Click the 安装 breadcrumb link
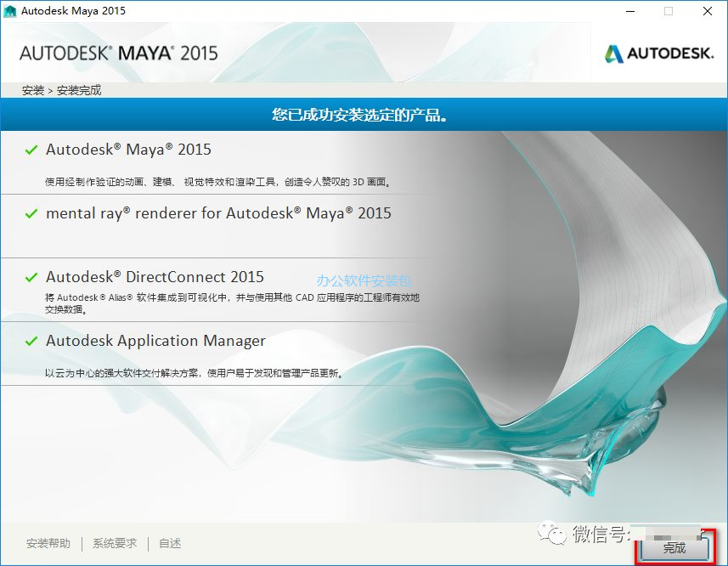Image resolution: width=728 pixels, height=566 pixels. 31,89
